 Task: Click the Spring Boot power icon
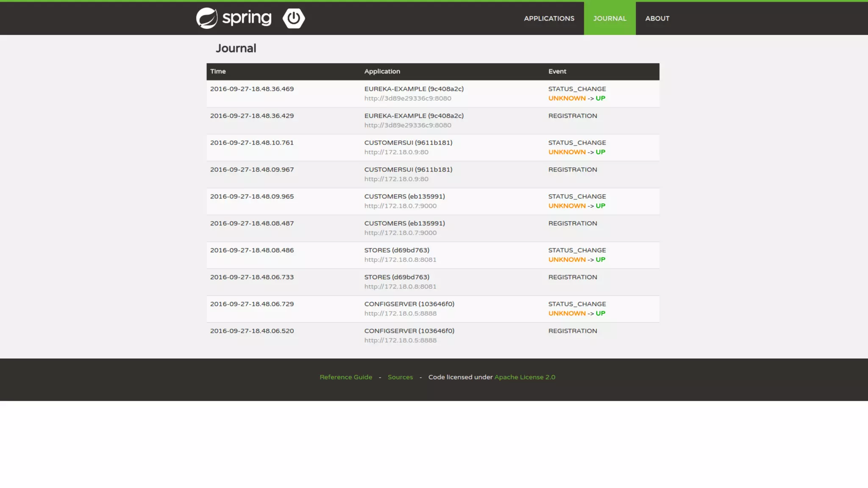click(294, 18)
